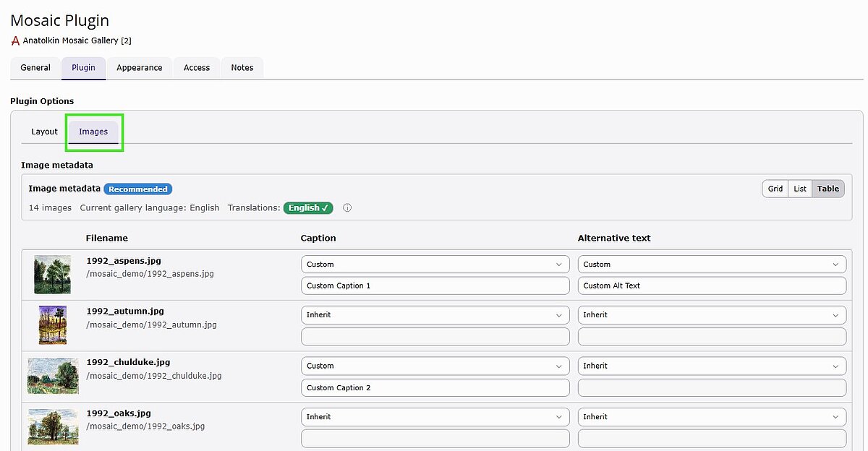Open Alternative text dropdown for 1992_oaks.jpg
Viewport: 868px width, 451px height.
(x=712, y=417)
